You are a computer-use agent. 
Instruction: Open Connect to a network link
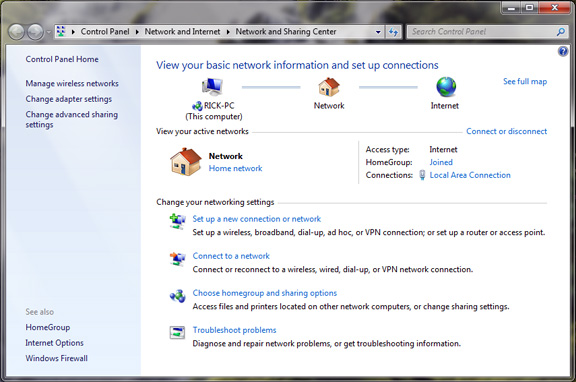[231, 256]
